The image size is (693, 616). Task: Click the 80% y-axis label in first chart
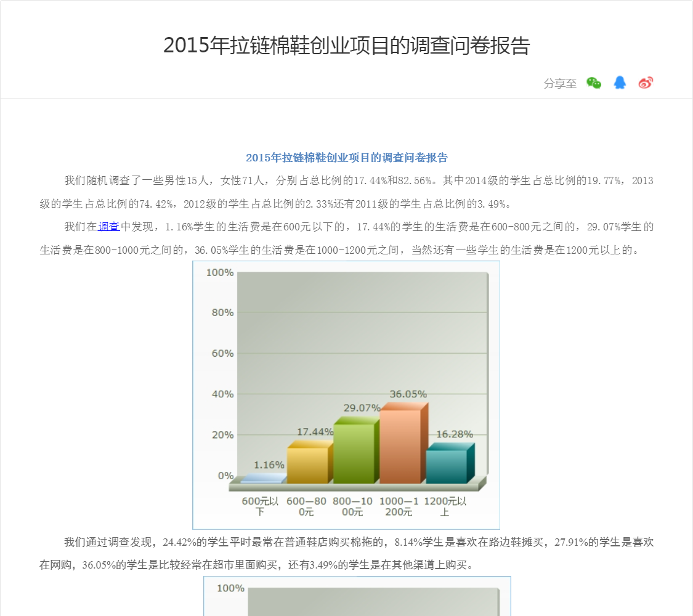(223, 312)
